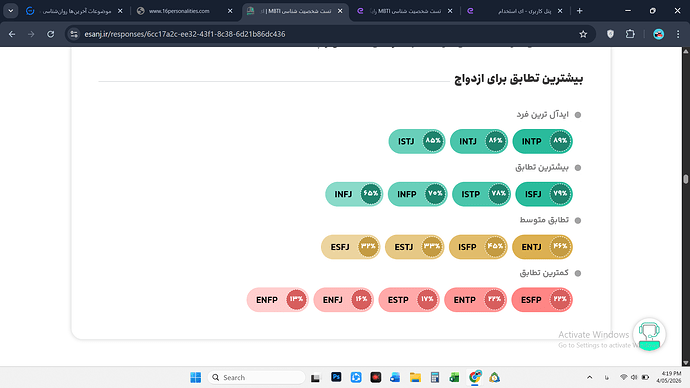Select the ISTP 78% badge
The image size is (690, 388).
(481, 194)
